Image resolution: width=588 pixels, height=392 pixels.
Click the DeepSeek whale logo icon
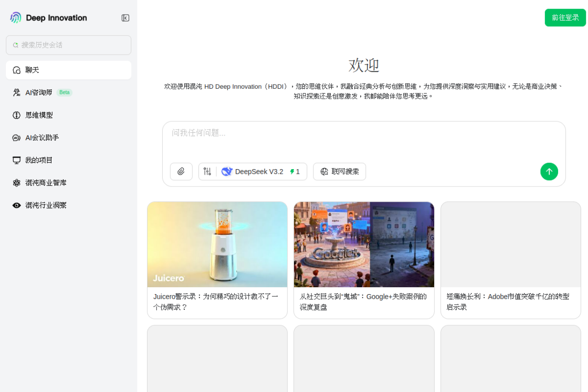click(x=227, y=171)
